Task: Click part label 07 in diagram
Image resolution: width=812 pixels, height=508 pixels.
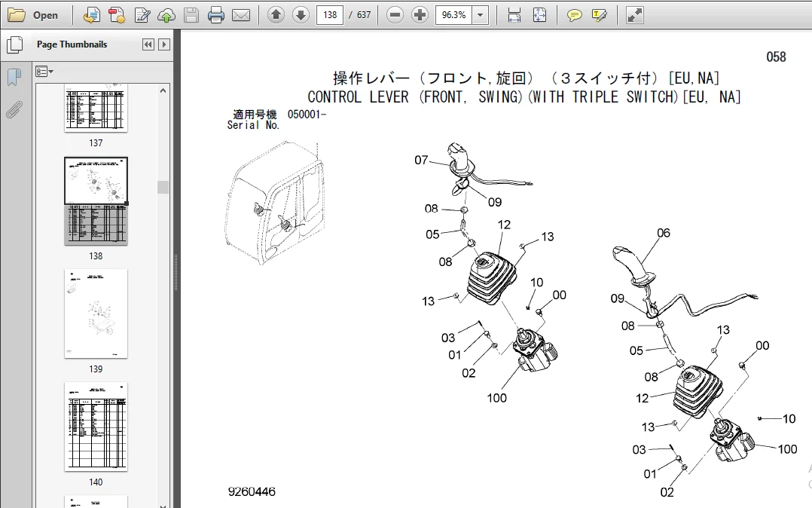Action: tap(421, 161)
